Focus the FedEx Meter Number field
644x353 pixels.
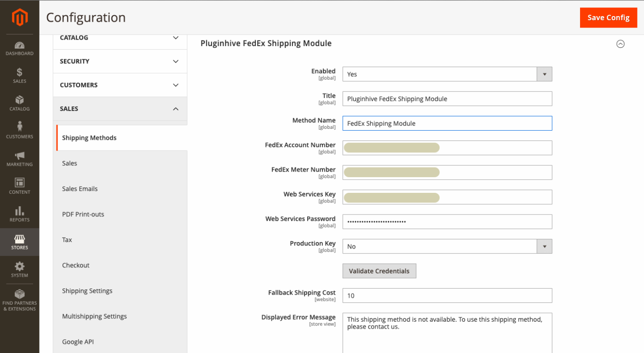pos(447,173)
